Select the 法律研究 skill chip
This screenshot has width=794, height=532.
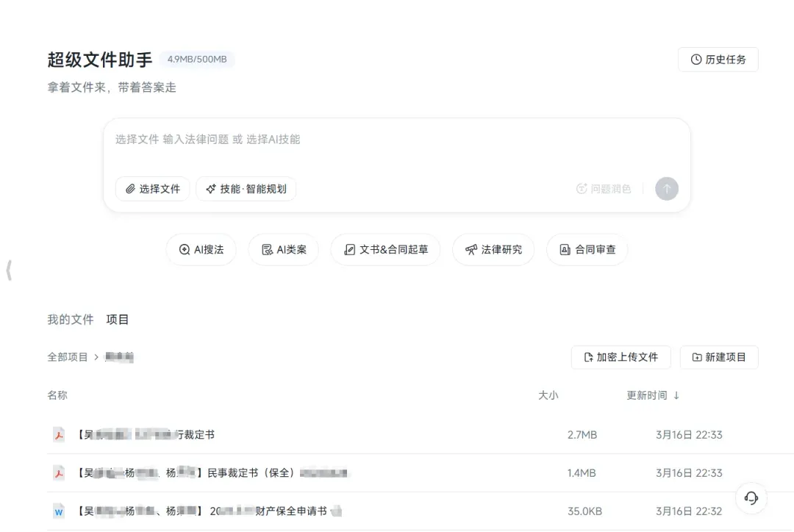click(493, 250)
